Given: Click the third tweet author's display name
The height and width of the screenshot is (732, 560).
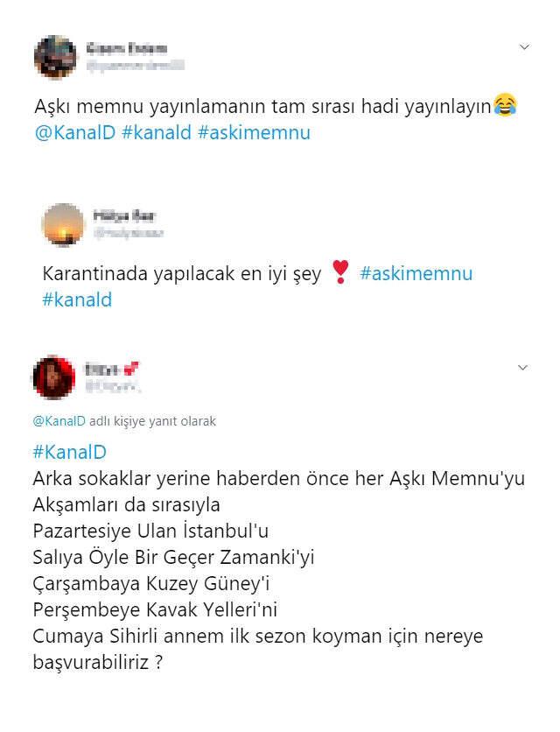Looking at the screenshot, I should tap(111, 370).
